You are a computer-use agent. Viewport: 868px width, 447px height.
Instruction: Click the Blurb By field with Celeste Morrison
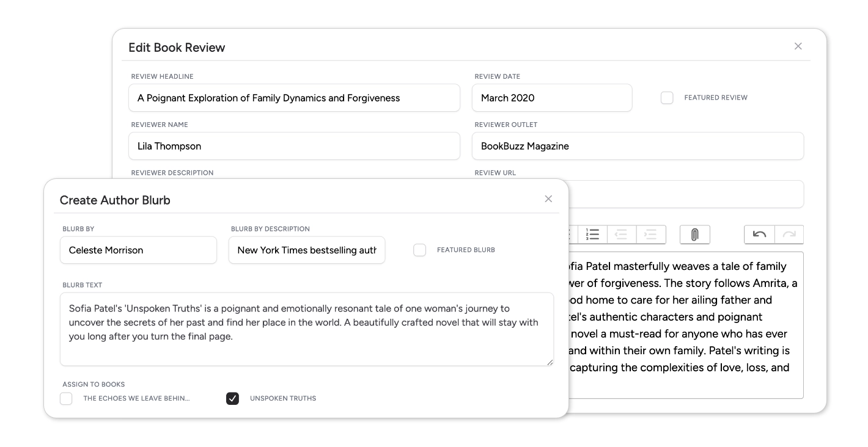(x=138, y=250)
